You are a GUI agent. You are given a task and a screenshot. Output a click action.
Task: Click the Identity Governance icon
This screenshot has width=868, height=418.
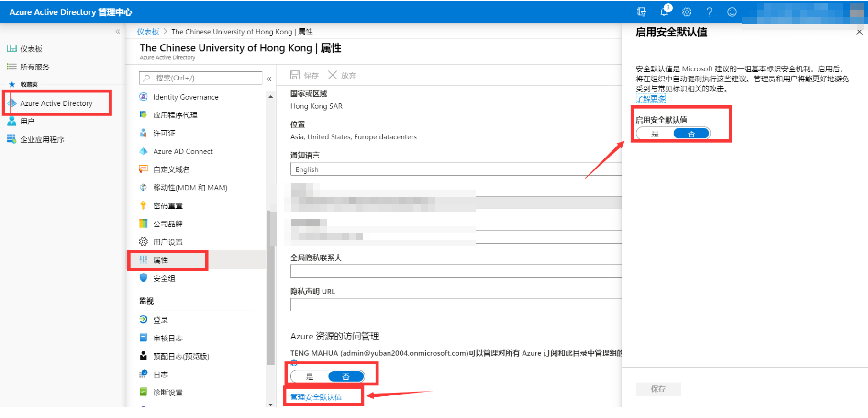143,97
